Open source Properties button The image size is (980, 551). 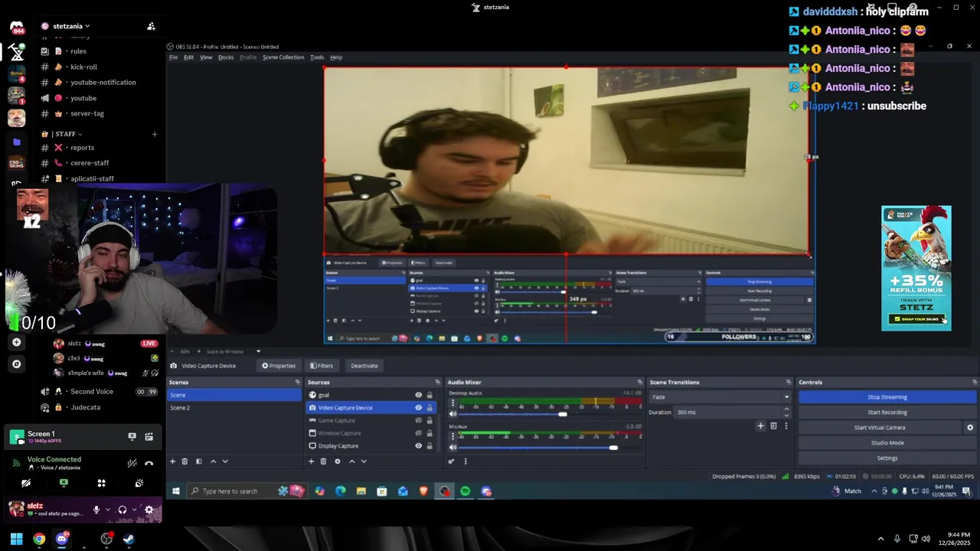[x=279, y=366]
